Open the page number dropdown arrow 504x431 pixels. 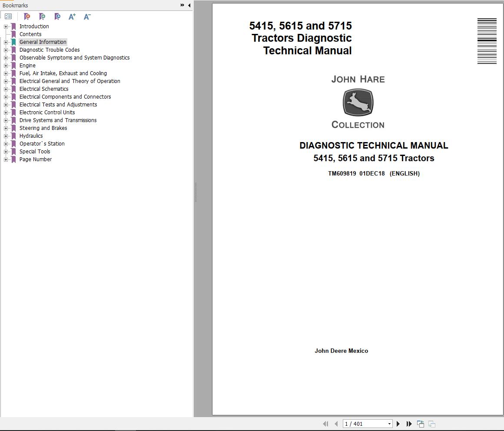[x=389, y=424]
